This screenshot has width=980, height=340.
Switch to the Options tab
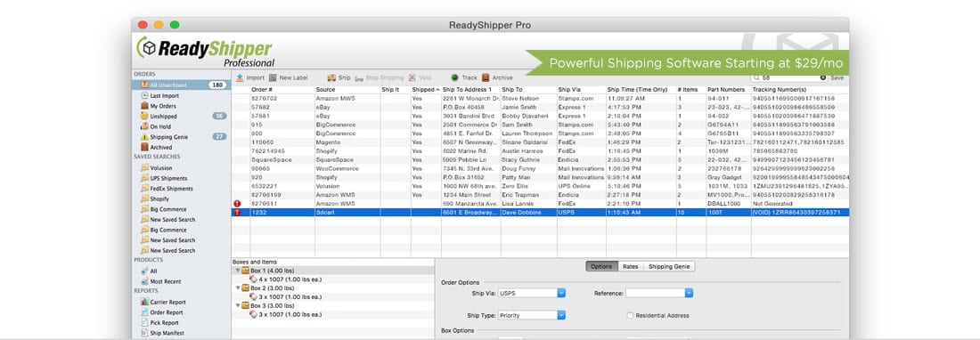602,266
